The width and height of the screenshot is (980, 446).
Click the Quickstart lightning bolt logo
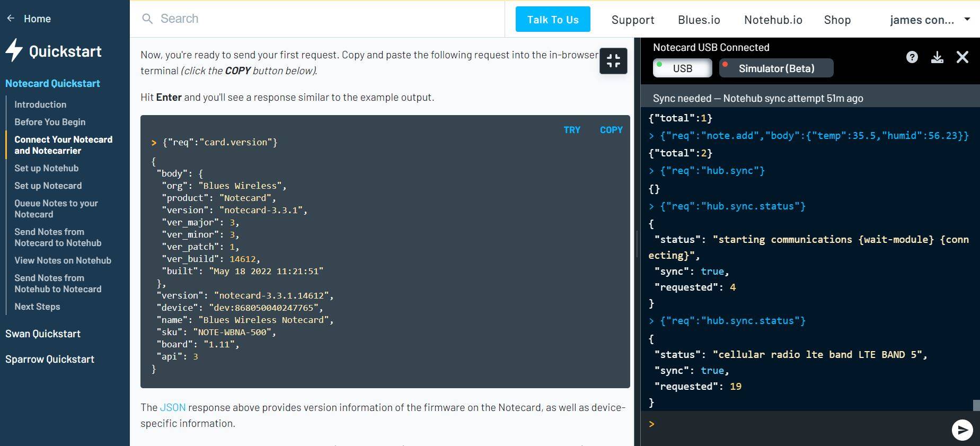click(14, 51)
